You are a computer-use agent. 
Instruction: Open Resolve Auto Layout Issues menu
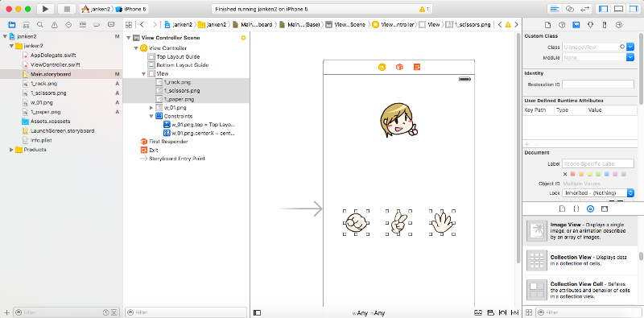click(x=514, y=312)
